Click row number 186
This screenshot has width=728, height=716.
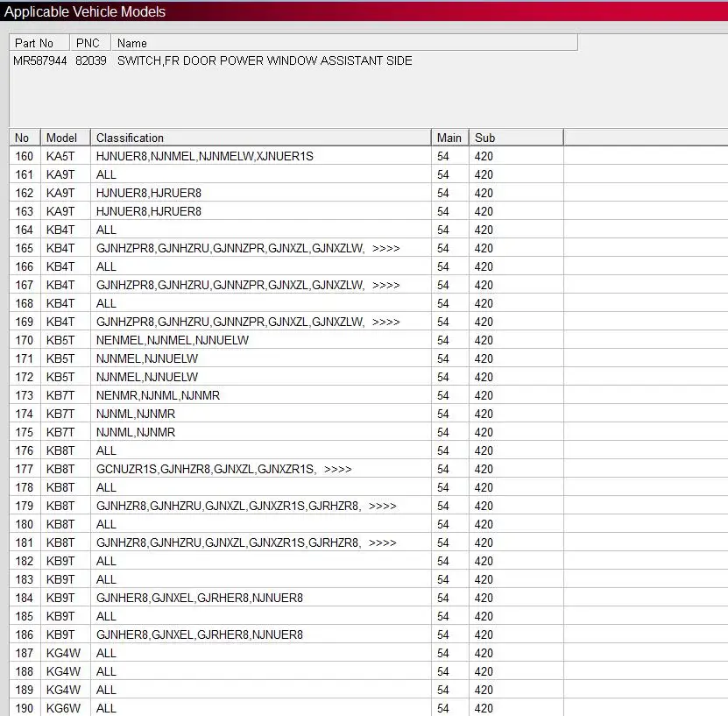click(x=25, y=634)
